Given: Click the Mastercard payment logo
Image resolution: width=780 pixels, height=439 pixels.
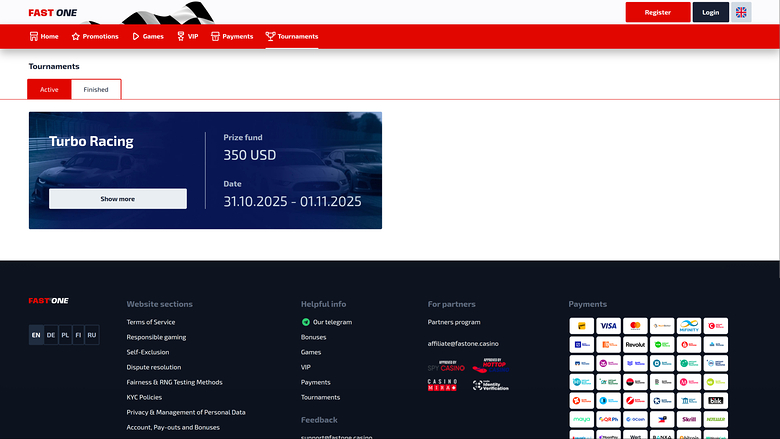Looking at the screenshot, I should tap(635, 326).
